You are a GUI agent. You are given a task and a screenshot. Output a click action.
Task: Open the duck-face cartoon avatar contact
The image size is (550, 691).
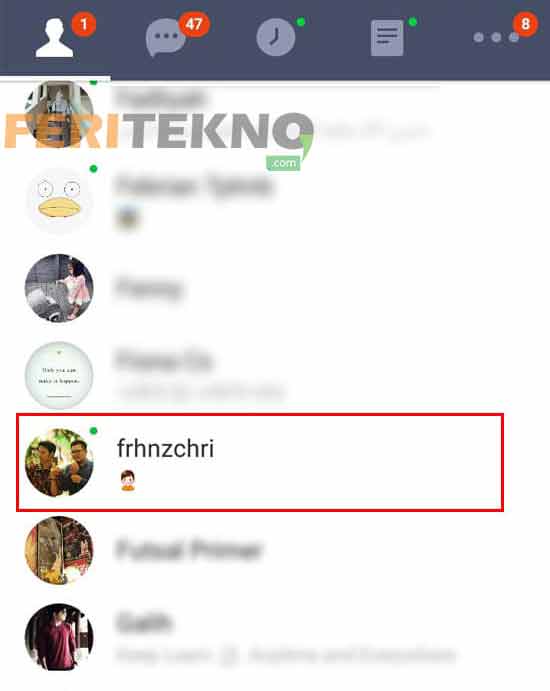coord(59,201)
